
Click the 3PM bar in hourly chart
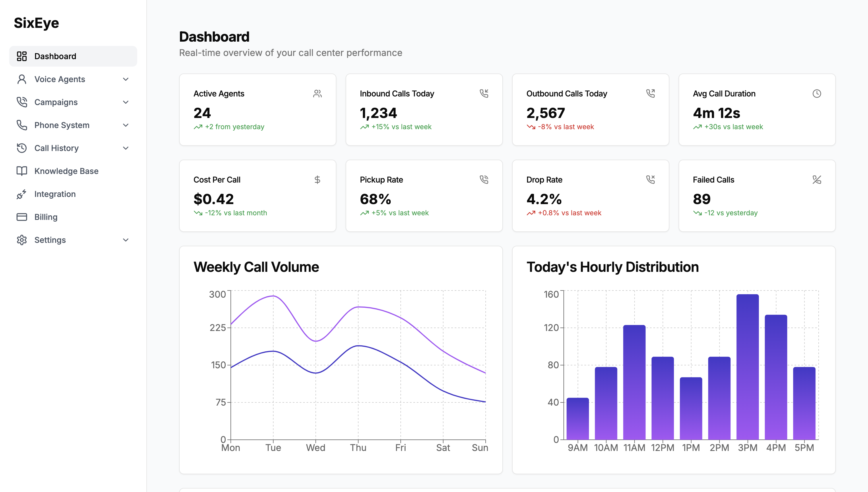pos(747,367)
